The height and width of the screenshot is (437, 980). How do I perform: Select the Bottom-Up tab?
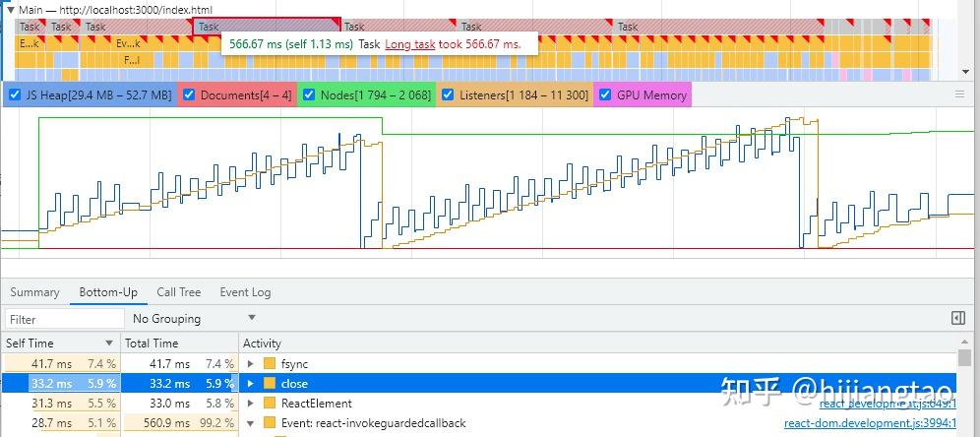(108, 292)
